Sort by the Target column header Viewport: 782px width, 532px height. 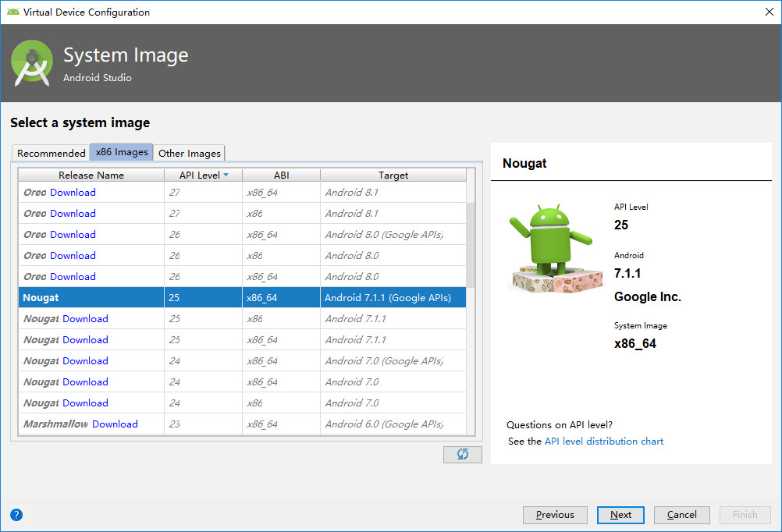click(x=393, y=175)
